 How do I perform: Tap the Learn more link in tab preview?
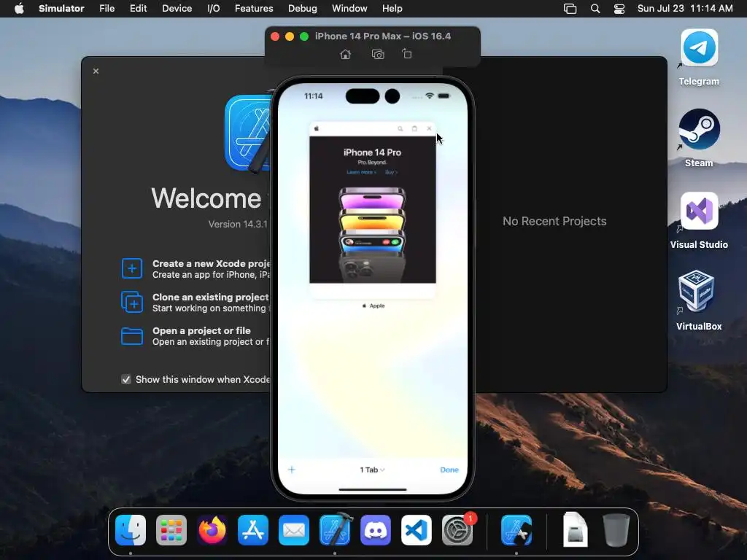(361, 172)
